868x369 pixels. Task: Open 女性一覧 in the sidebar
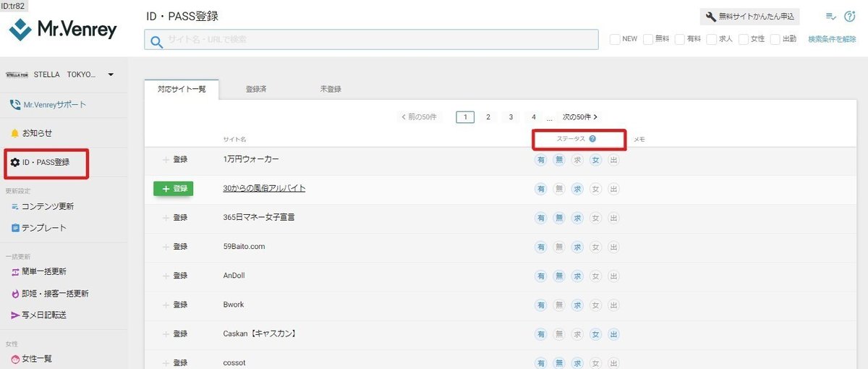37,359
